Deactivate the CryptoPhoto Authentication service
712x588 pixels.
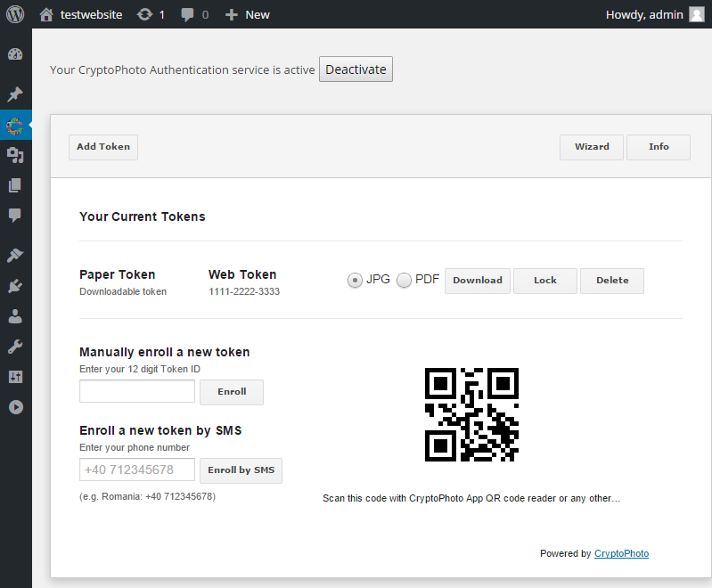point(356,69)
